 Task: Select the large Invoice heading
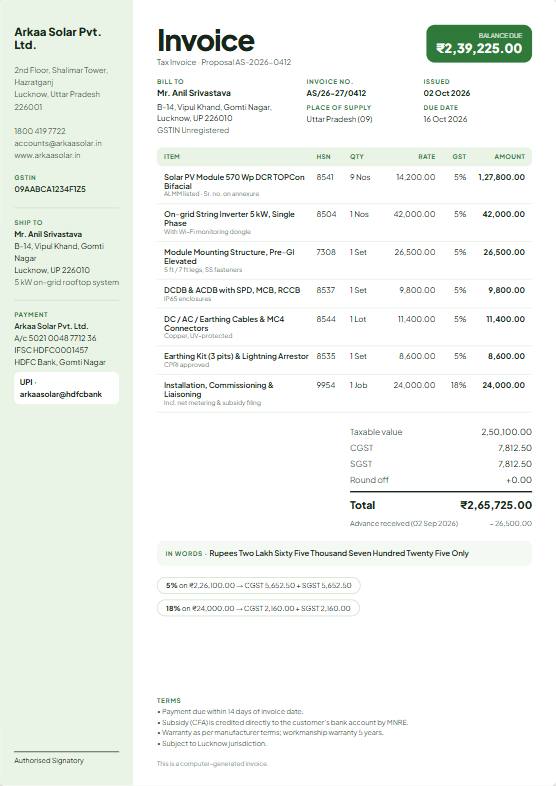(x=206, y=40)
